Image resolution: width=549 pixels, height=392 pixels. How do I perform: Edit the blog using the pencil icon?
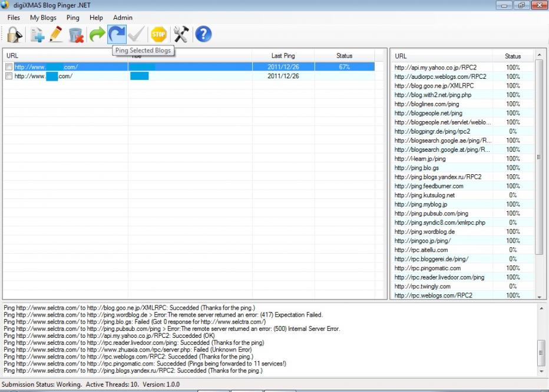click(x=56, y=34)
